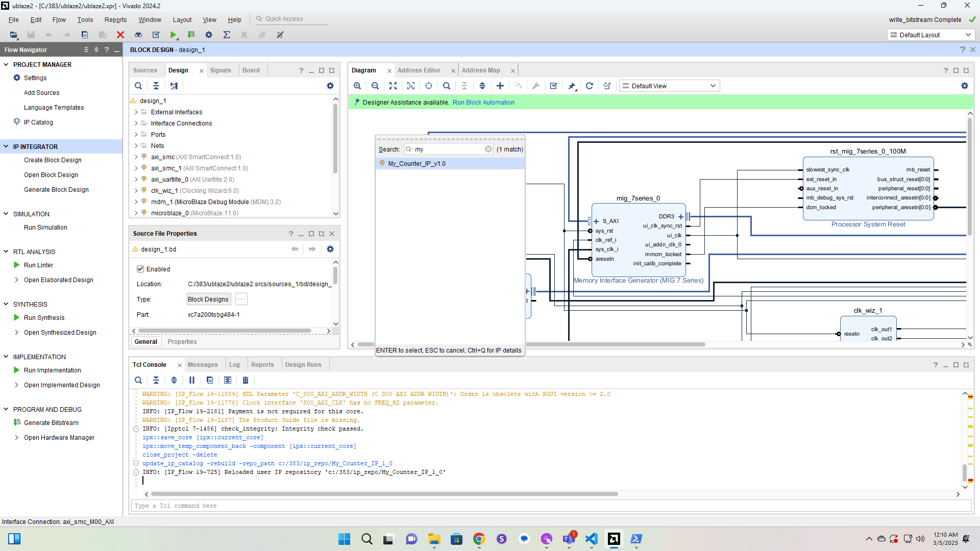Select My_Counter_IP_v1.0 from search results
Viewport: 980px width, 551px height.
[416, 164]
